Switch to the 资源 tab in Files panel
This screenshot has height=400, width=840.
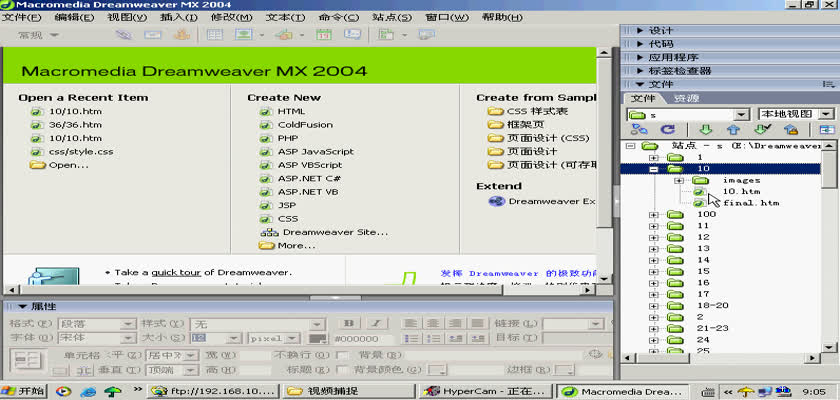[x=686, y=99]
